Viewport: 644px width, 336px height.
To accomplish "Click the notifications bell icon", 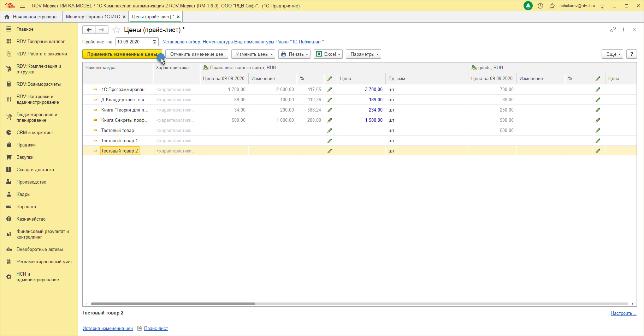I will click(x=528, y=6).
